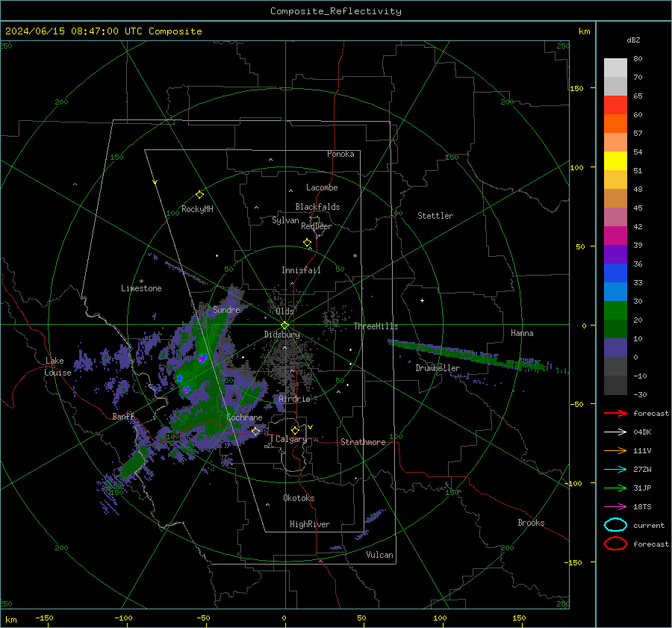This screenshot has width=672, height=628.
Task: Click the Airdrie label
Action: (x=294, y=399)
